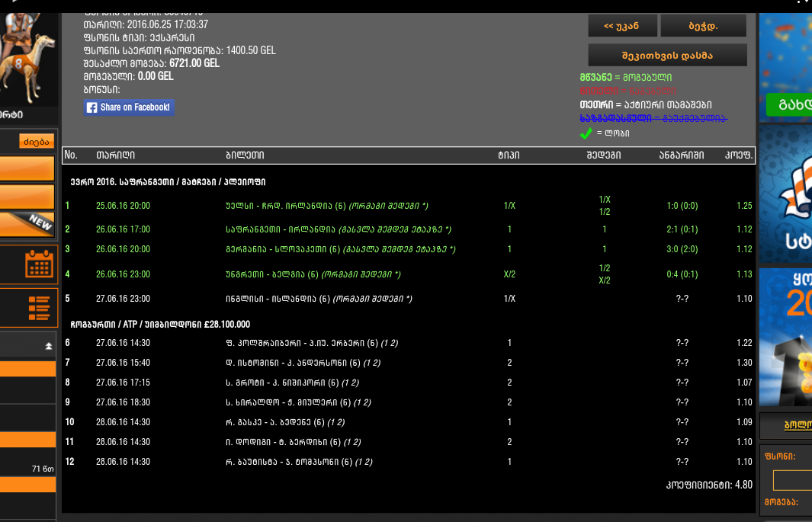This screenshot has width=812, height=522.
Task: Click the 'No.' column header
Action: (71, 155)
